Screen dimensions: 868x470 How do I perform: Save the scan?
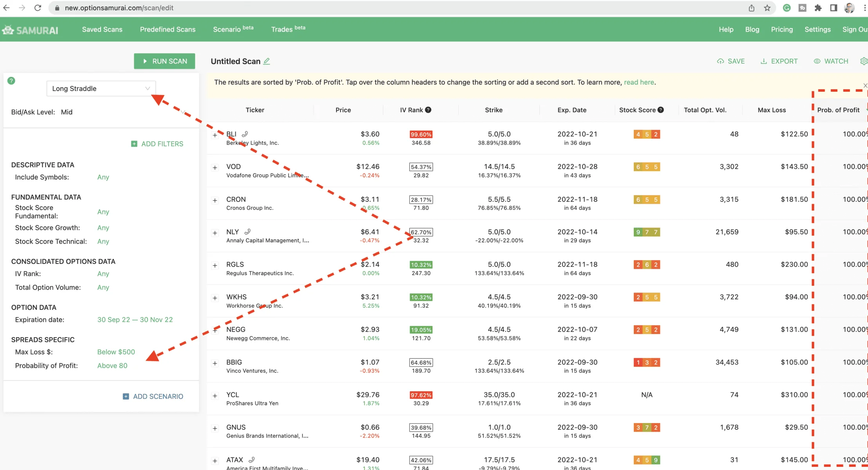pos(731,61)
